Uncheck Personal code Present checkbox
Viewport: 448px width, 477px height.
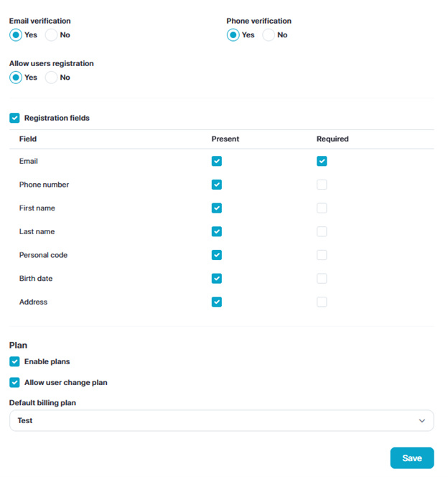tap(217, 255)
